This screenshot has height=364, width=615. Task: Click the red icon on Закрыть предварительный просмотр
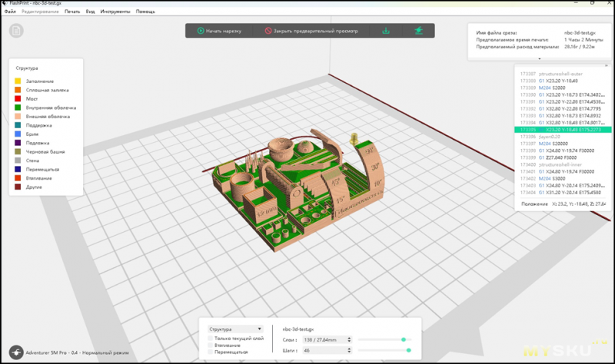pyautogui.click(x=268, y=31)
